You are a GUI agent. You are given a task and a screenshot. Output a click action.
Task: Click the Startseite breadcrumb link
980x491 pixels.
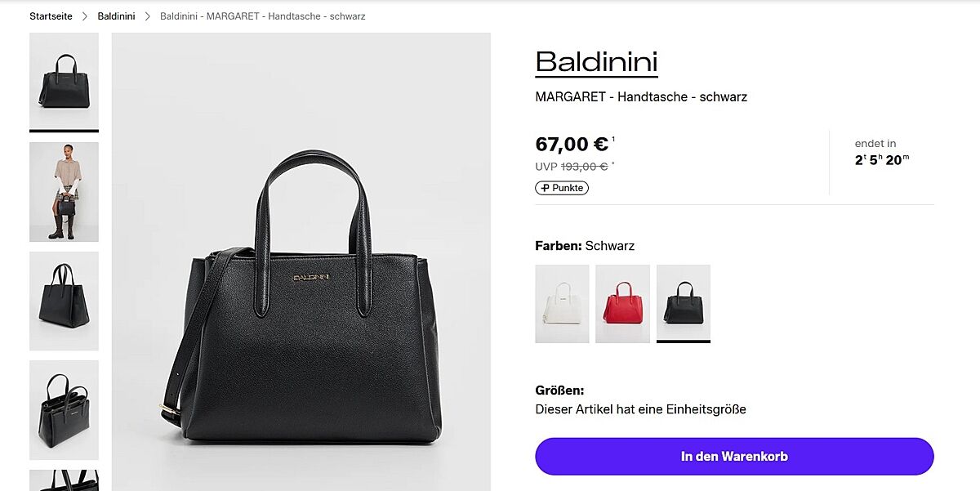click(x=51, y=16)
